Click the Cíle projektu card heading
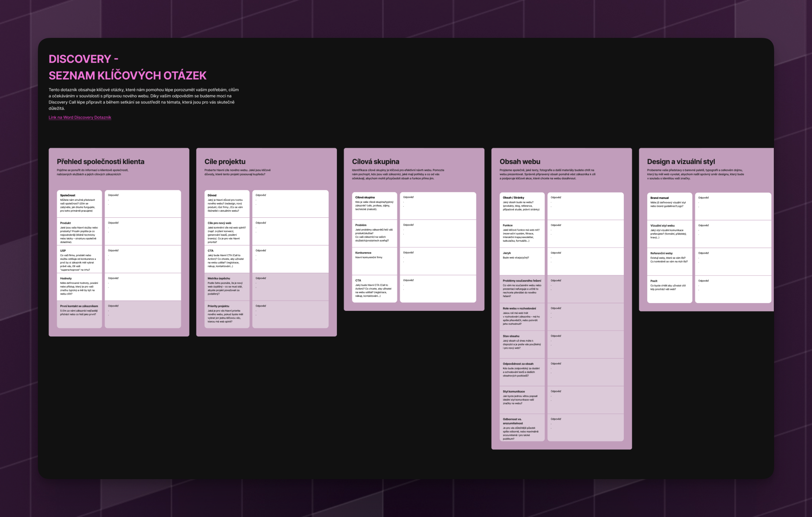 (225, 161)
